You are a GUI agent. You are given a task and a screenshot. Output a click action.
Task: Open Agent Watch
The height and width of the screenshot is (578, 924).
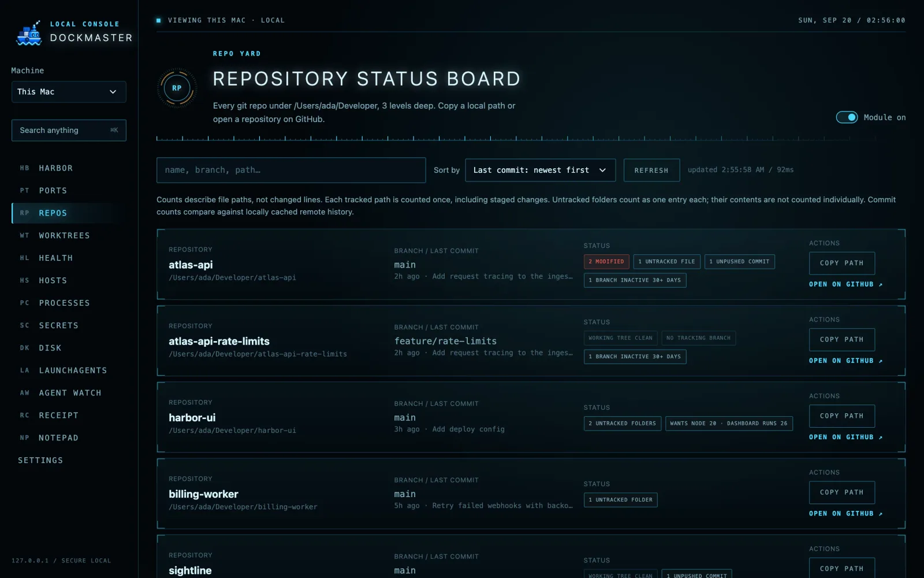[x=69, y=393]
